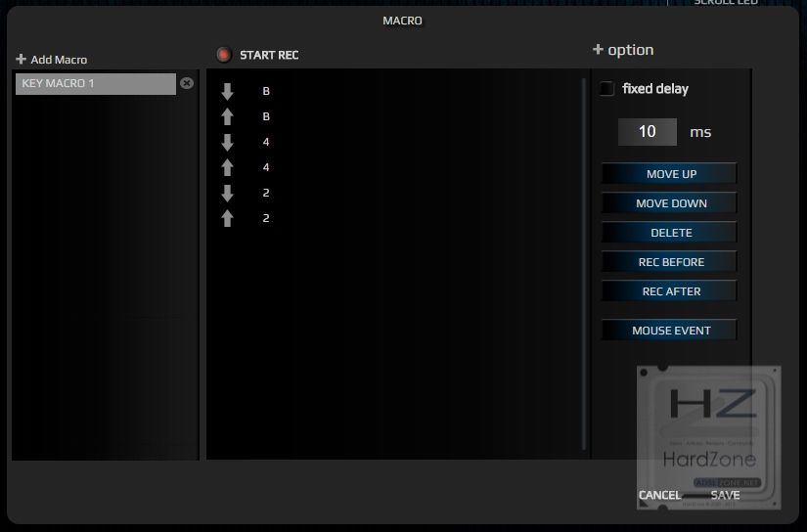Select the 4 key-up arrow icon
This screenshot has width=807, height=532.
[x=228, y=167]
